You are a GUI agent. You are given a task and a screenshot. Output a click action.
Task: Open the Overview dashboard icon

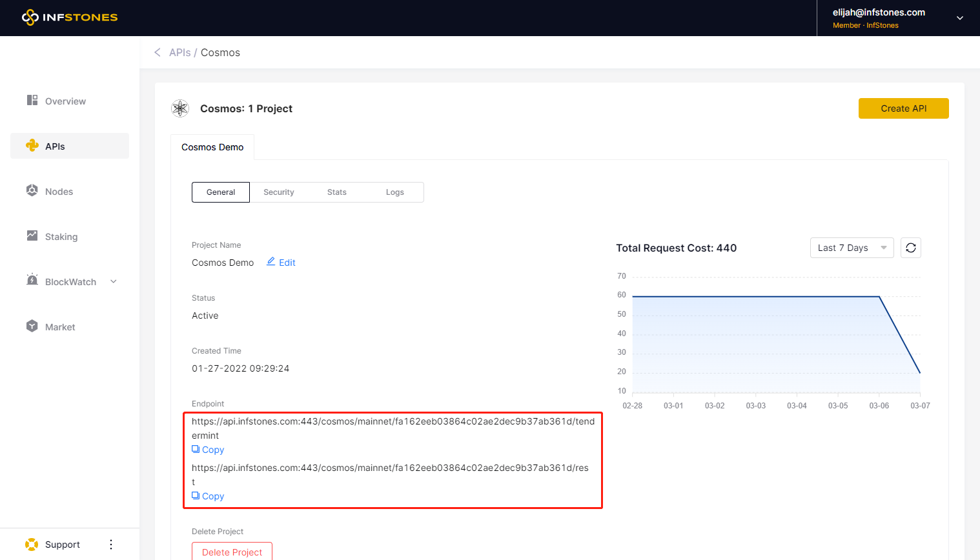(x=32, y=100)
